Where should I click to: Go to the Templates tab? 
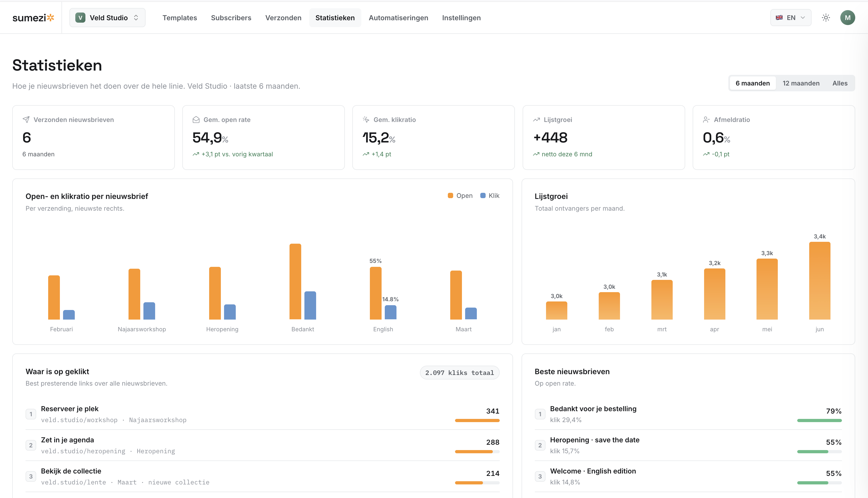click(180, 18)
